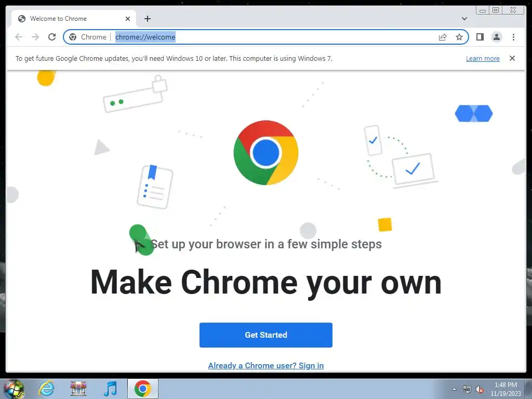Close the Welcome to Chrome tab

click(128, 19)
